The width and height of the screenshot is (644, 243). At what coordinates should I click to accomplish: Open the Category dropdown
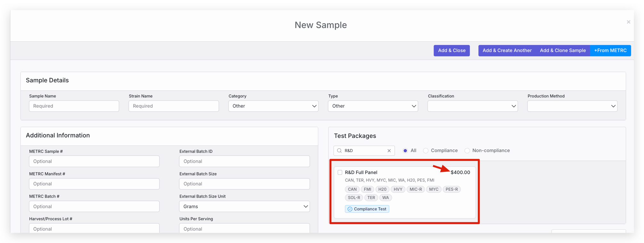pyautogui.click(x=273, y=106)
